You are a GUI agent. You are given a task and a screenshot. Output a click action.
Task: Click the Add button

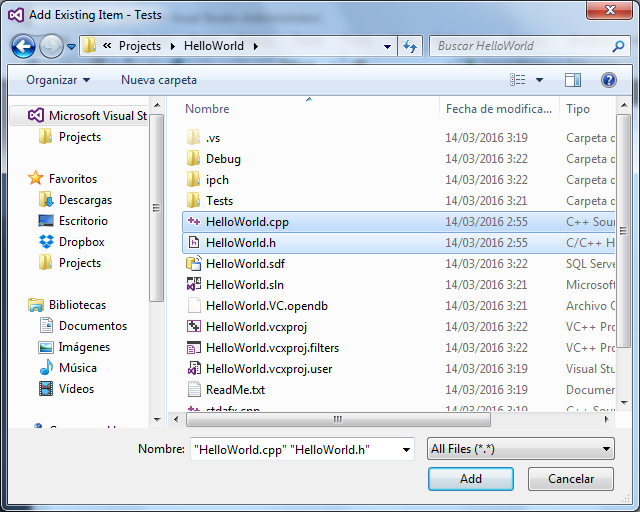point(471,479)
